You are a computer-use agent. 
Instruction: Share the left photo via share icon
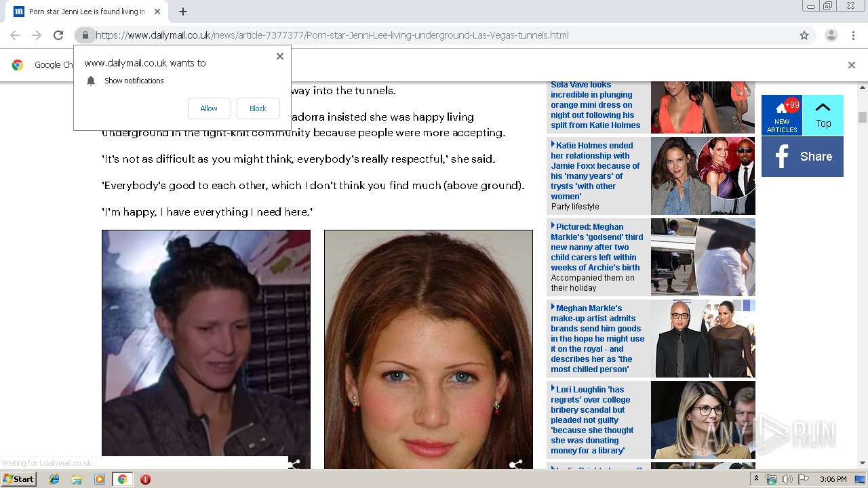pyautogui.click(x=294, y=464)
